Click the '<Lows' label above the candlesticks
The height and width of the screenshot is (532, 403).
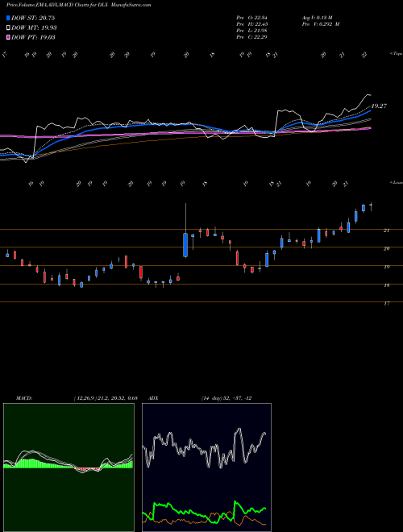pyautogui.click(x=396, y=182)
